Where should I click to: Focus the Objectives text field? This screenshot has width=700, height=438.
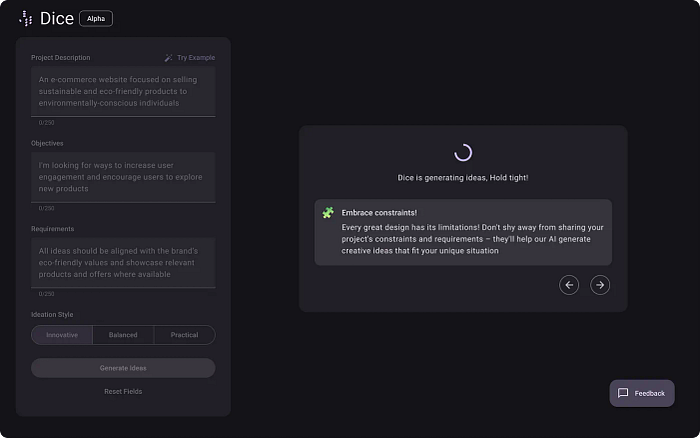pos(123,177)
